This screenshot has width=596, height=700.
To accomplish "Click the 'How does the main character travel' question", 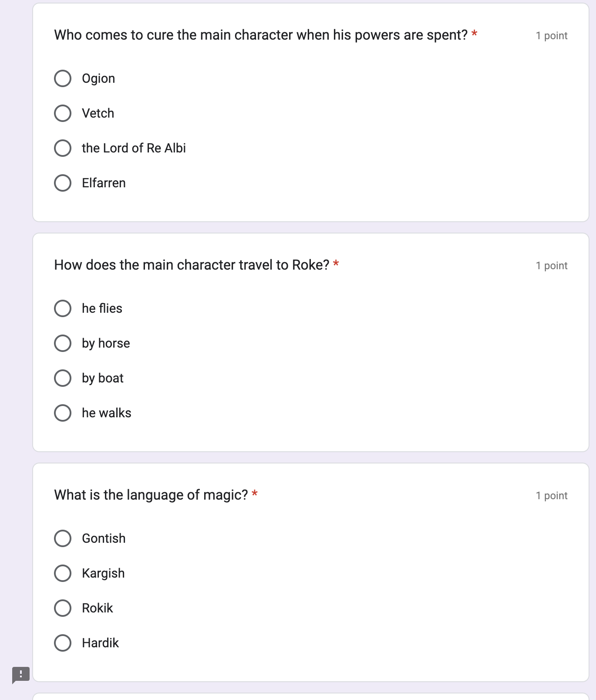I will click(x=192, y=264).
